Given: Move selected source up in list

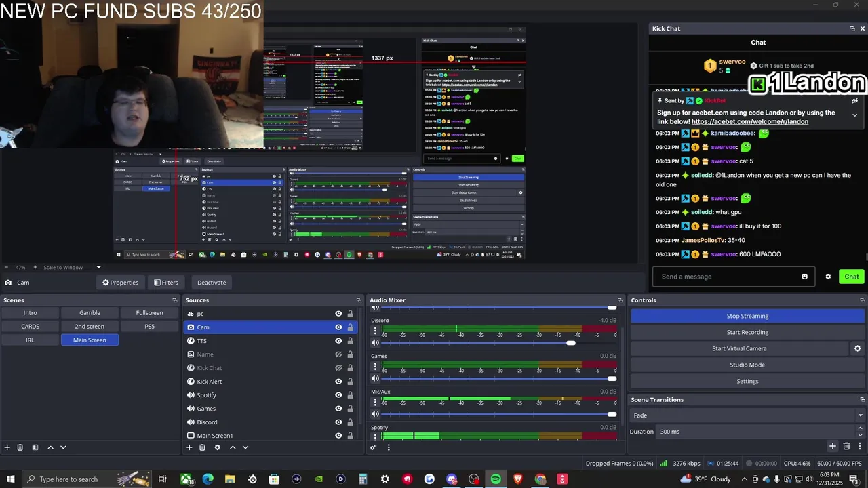Looking at the screenshot, I should [233, 447].
